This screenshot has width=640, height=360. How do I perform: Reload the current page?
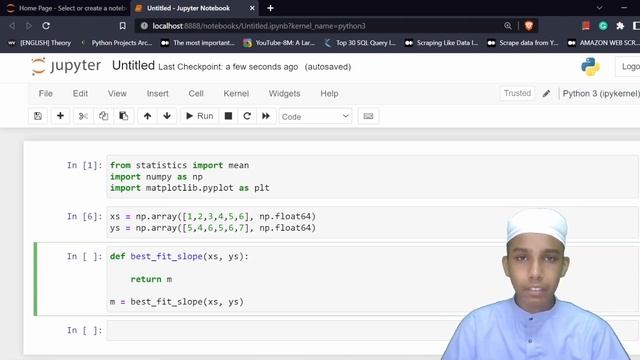46,26
